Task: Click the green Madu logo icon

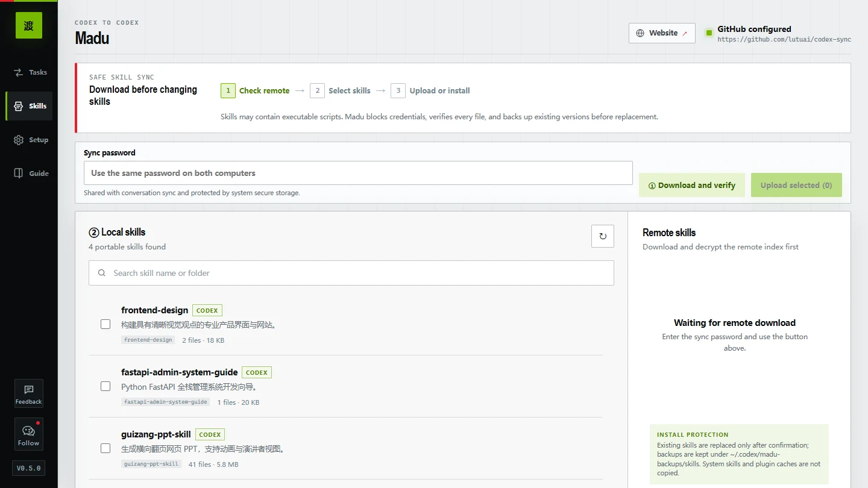Action: 29,25
